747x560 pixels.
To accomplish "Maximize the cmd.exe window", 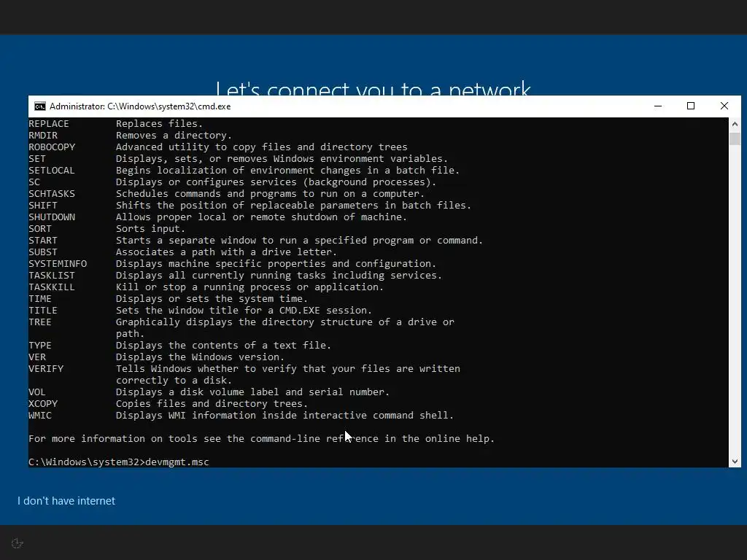I will click(691, 106).
